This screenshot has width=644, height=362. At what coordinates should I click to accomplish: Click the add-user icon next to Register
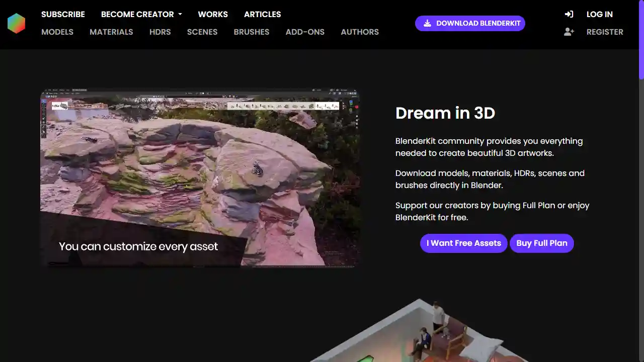569,32
